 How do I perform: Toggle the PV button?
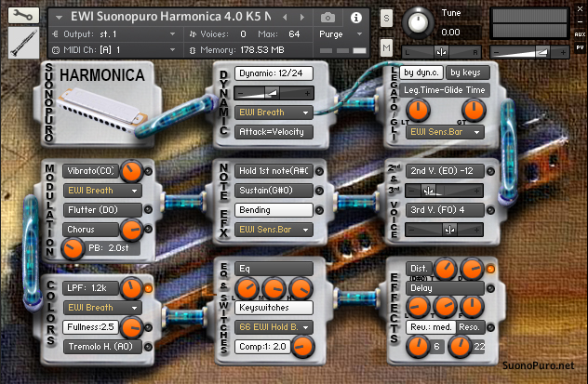click(580, 47)
